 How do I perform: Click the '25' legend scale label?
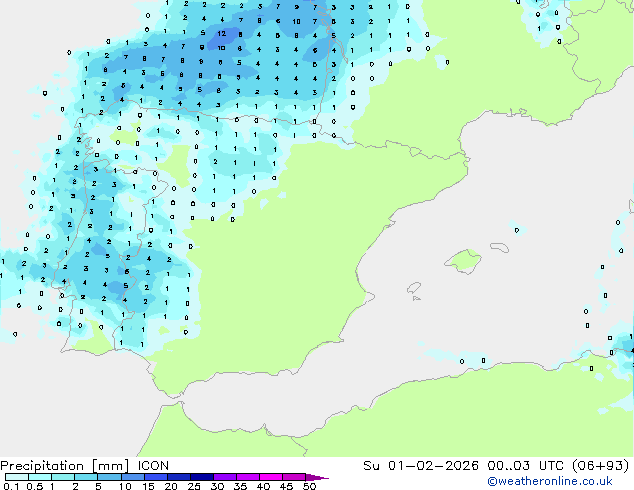point(194,486)
